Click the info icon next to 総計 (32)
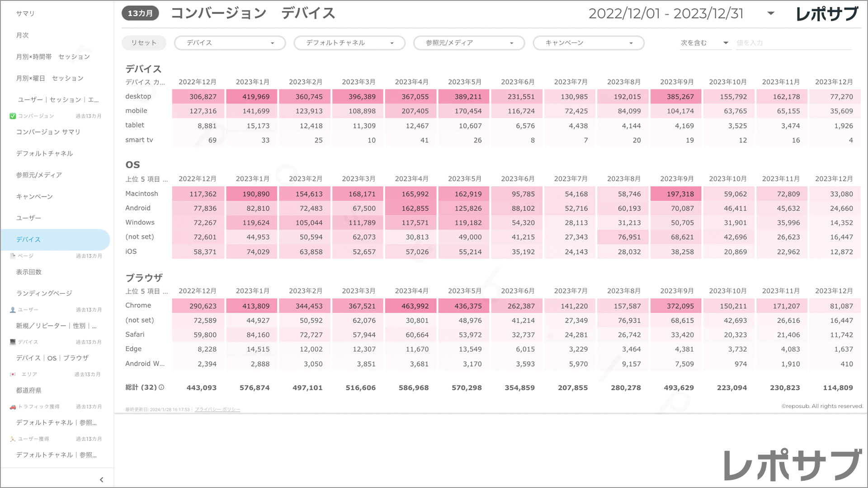The width and height of the screenshot is (868, 488). pyautogui.click(x=161, y=387)
